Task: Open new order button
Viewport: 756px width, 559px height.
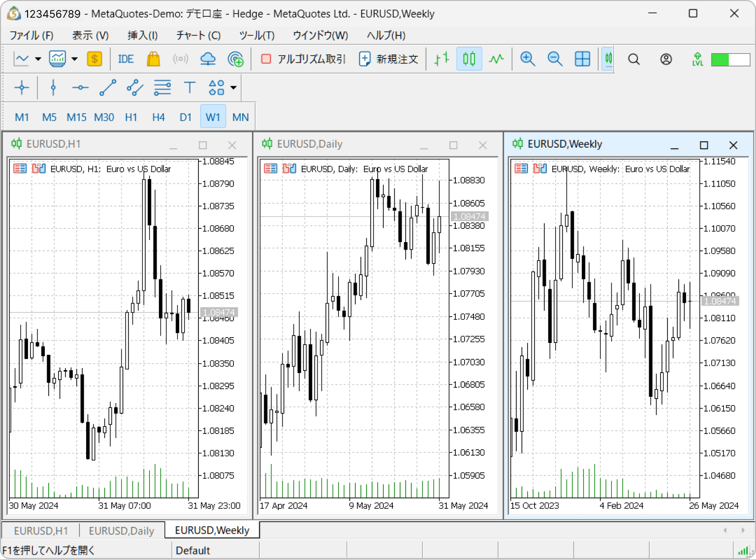Action: coord(388,59)
